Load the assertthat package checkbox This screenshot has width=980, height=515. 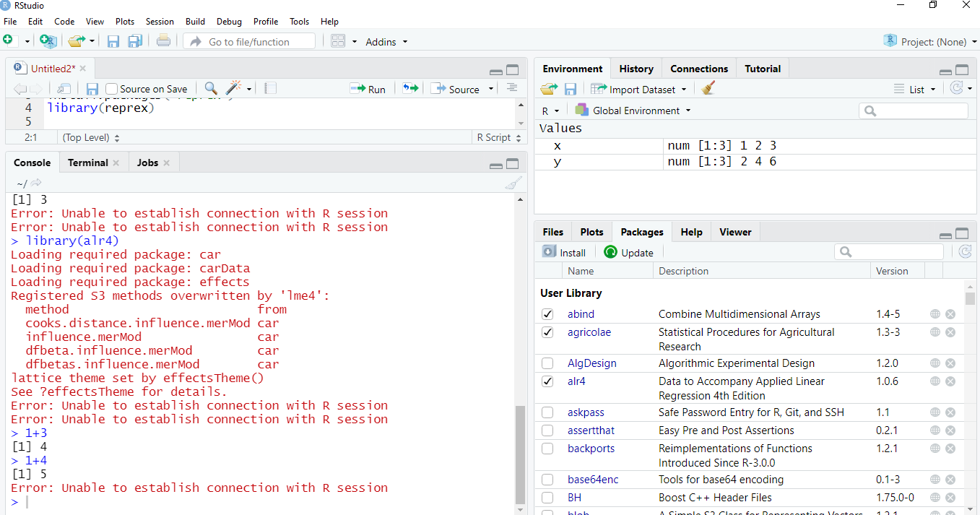pos(547,430)
